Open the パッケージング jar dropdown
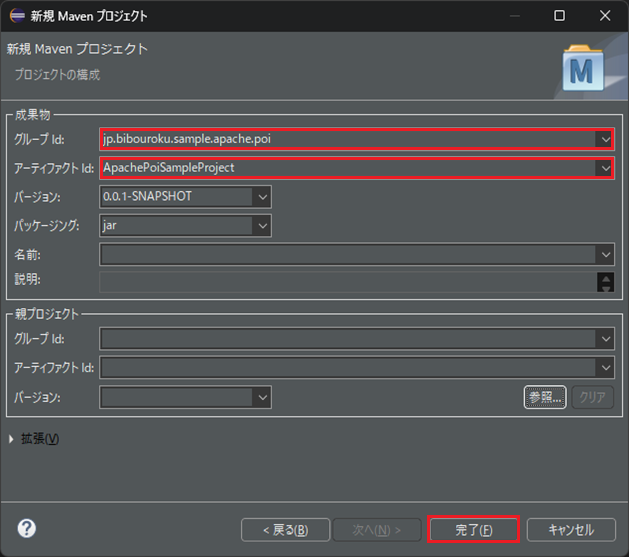 [x=262, y=226]
